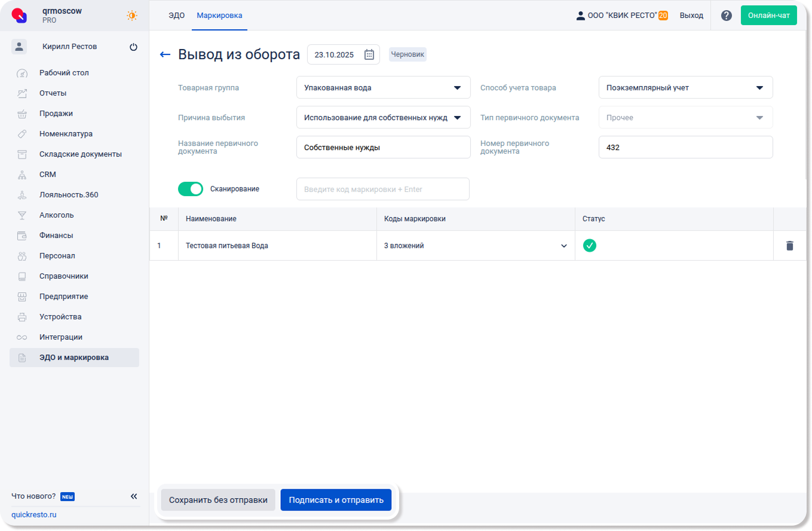Click the green status checkmark icon
The width and height of the screenshot is (812, 531).
coord(589,246)
